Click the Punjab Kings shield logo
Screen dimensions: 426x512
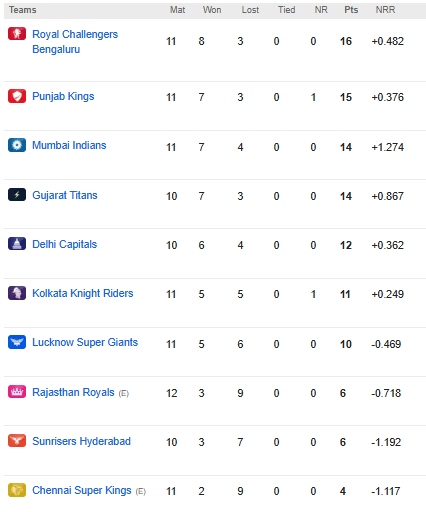point(17,96)
